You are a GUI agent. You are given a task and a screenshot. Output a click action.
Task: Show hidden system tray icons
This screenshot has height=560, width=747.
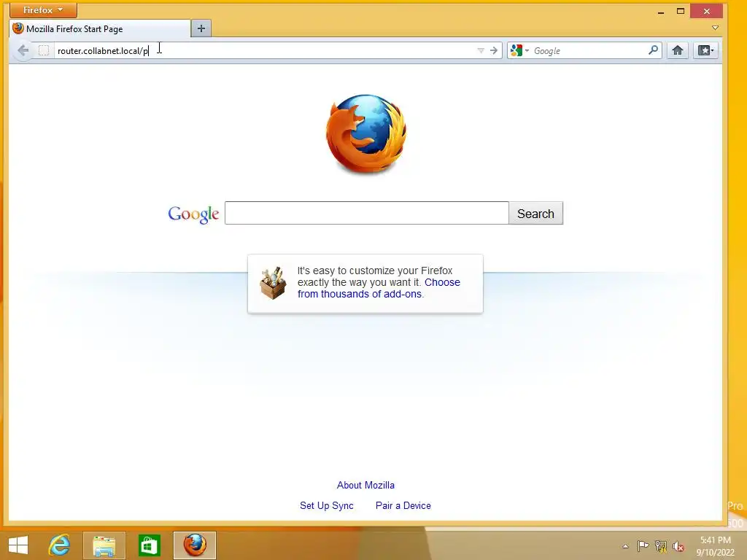(x=625, y=546)
